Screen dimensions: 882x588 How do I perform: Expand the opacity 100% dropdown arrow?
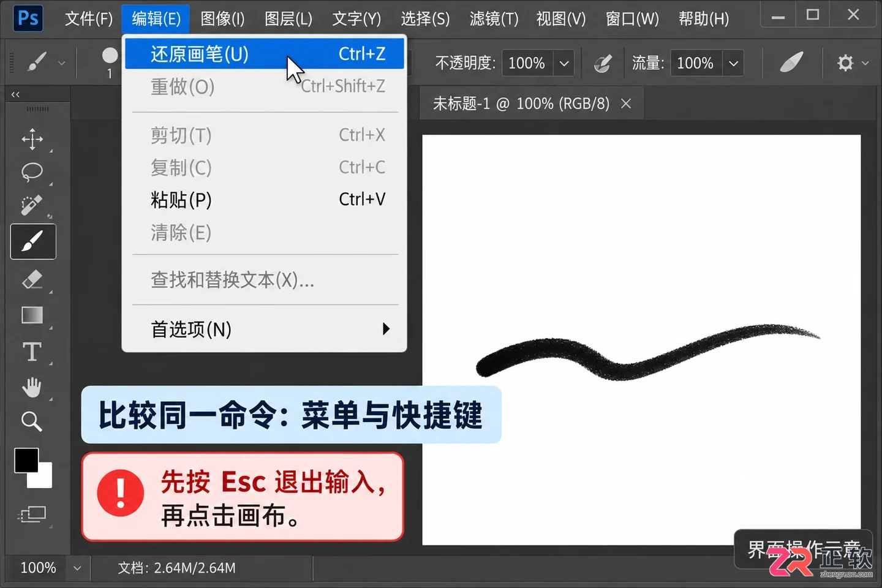click(564, 63)
